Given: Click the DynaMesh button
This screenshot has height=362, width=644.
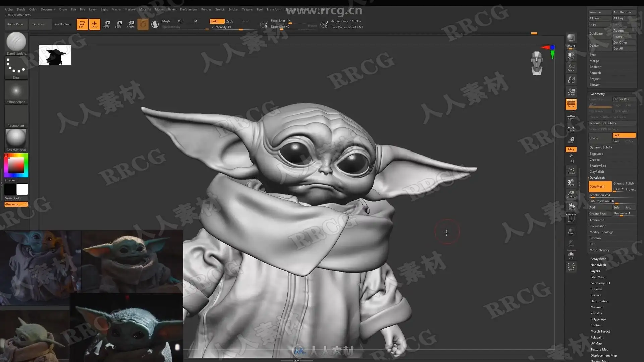Looking at the screenshot, I should [x=599, y=186].
